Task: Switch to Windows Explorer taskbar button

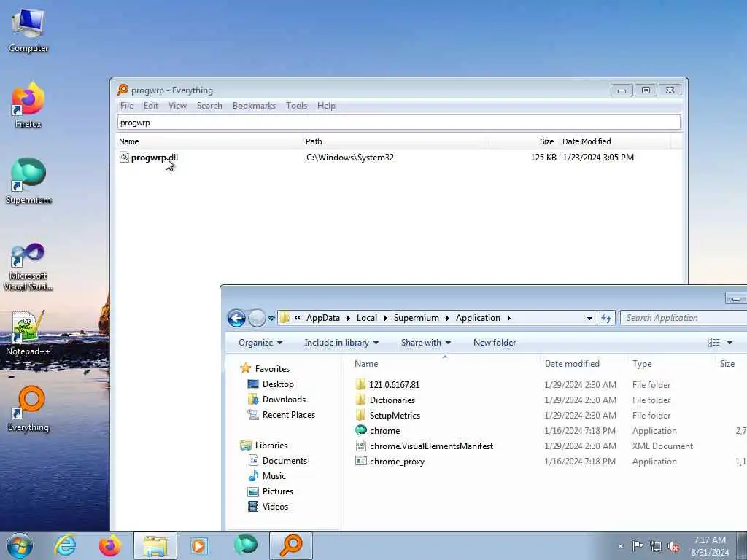Action: [155, 545]
